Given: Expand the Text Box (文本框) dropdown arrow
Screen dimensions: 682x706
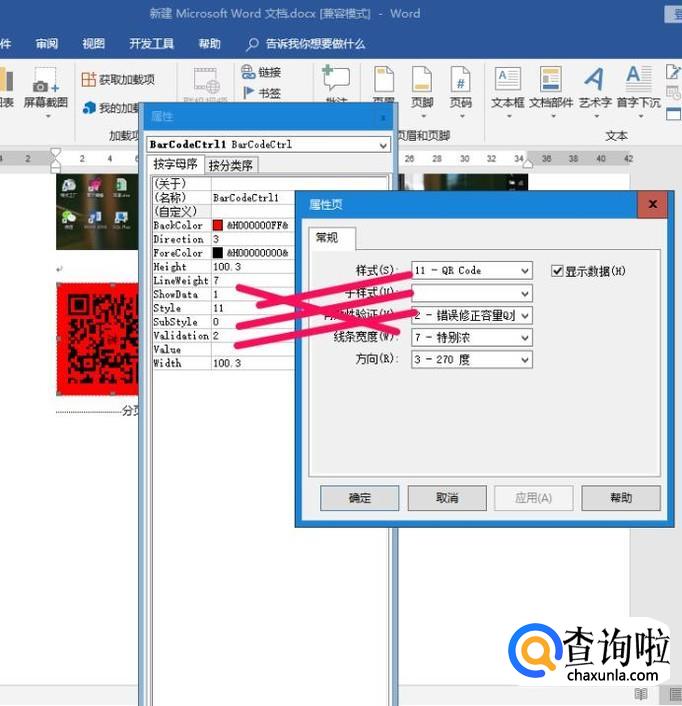Looking at the screenshot, I should pyautogui.click(x=509, y=116).
